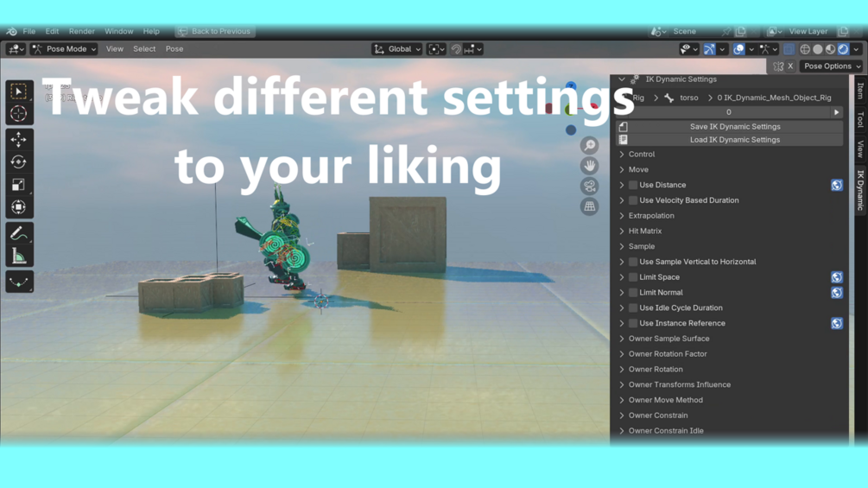Expand the Extrapolation section
The width and height of the screenshot is (868, 488).
tap(622, 216)
